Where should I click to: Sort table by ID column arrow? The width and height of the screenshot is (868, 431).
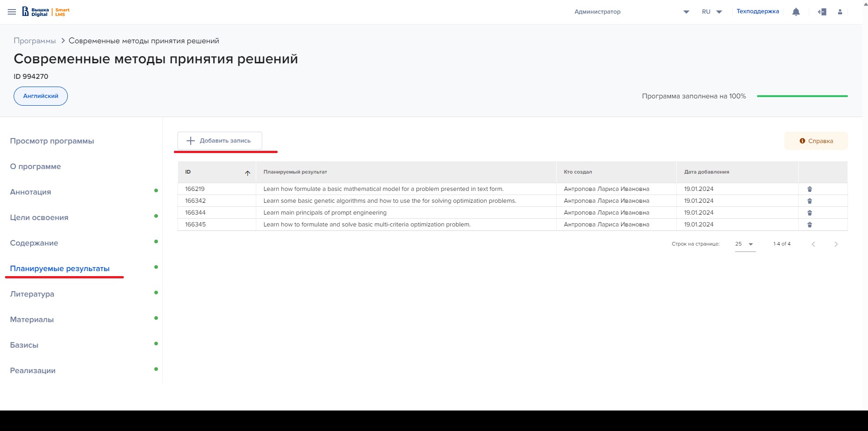tap(248, 173)
